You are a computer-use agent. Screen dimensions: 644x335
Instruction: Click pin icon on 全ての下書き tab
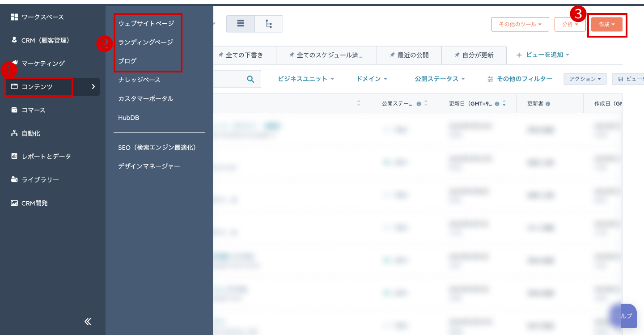coord(220,55)
